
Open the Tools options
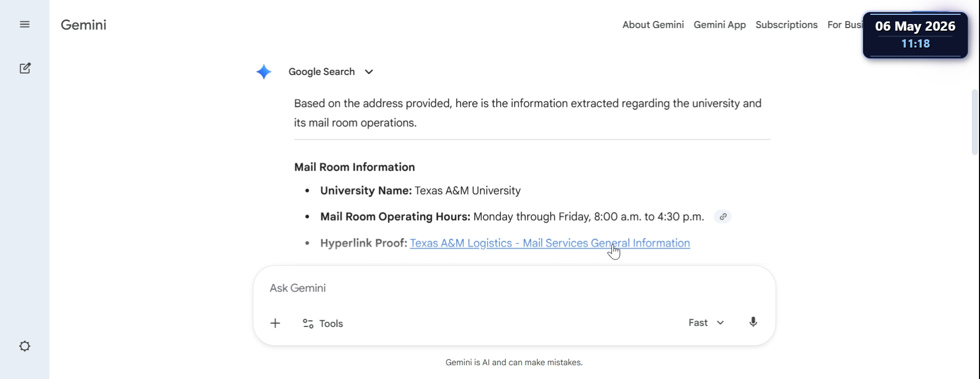coord(323,324)
